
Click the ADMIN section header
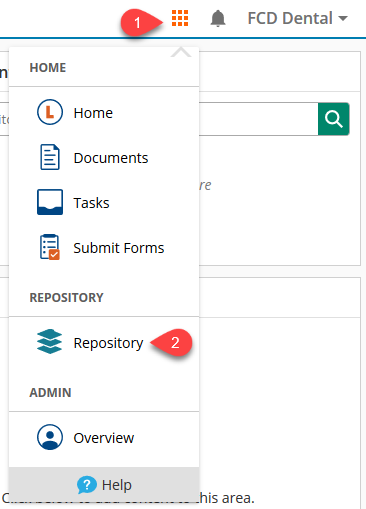point(50,393)
